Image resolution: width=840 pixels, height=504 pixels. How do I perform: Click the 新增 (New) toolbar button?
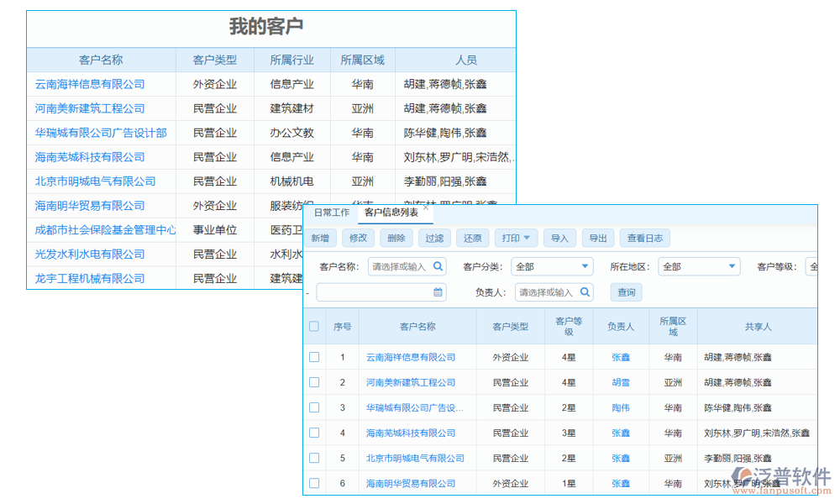pos(319,238)
